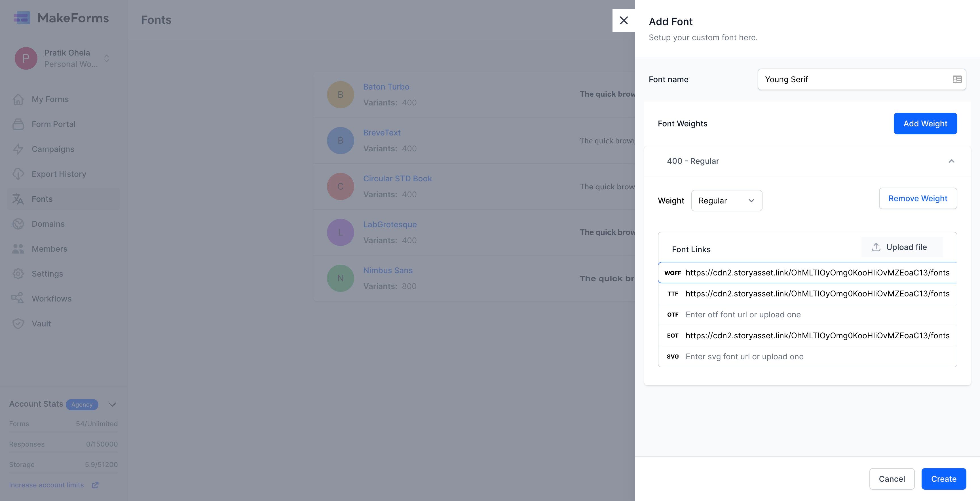Open Workflows page

[52, 299]
